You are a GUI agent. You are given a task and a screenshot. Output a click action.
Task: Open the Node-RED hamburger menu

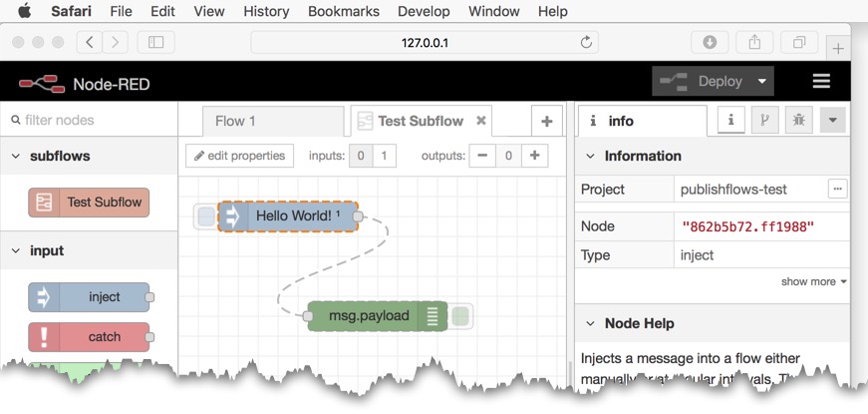(821, 81)
